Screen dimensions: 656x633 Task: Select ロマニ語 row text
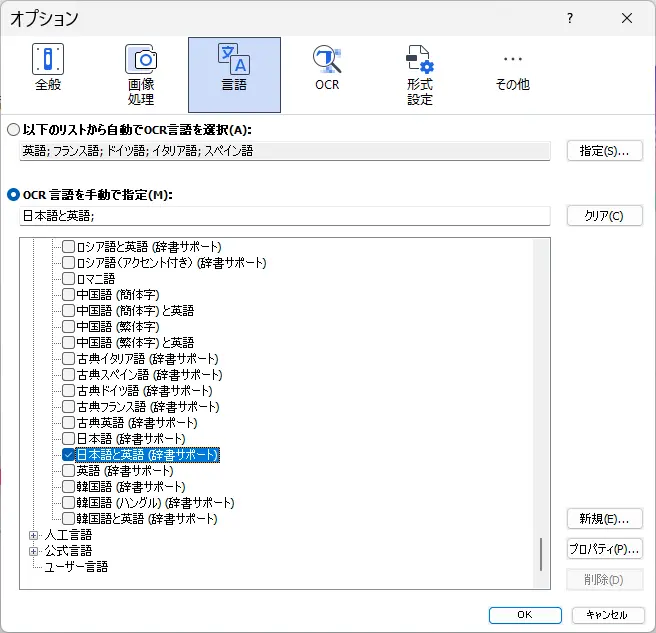96,279
